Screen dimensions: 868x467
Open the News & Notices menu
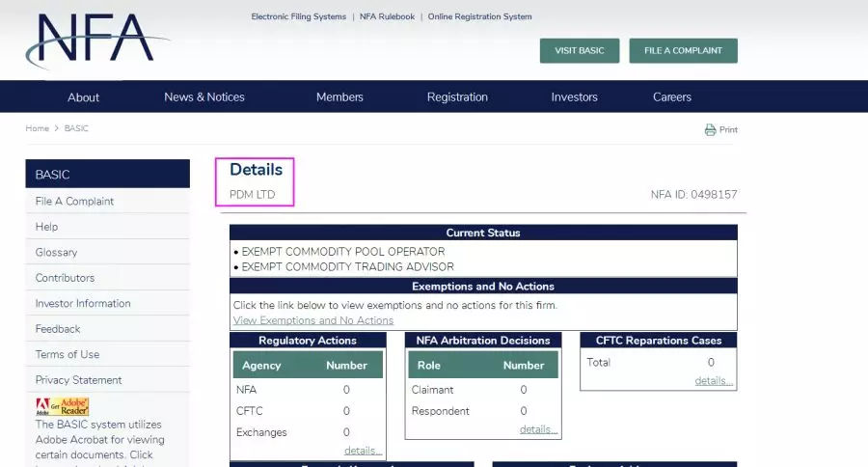204,97
